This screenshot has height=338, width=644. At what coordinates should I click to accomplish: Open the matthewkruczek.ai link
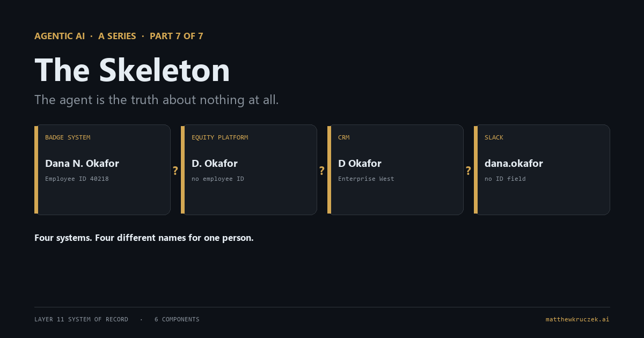577,319
